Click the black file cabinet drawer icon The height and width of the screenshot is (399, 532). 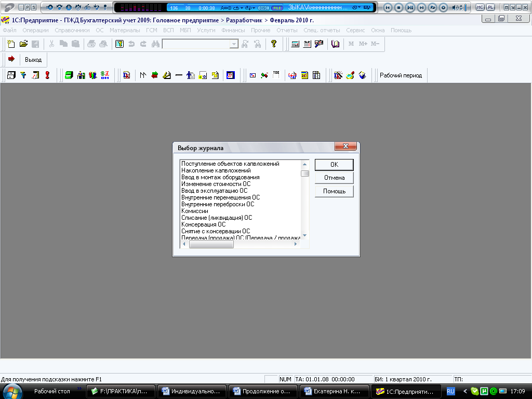[11, 75]
